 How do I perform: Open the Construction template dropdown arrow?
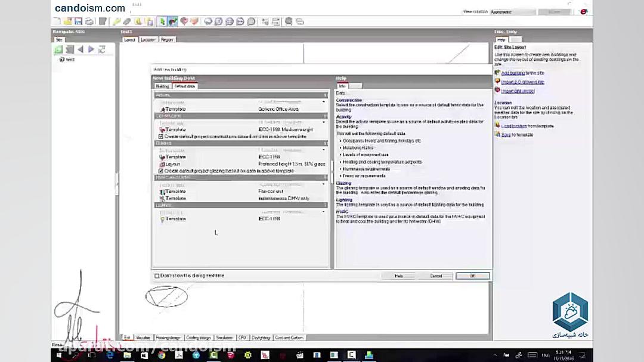pos(324,122)
